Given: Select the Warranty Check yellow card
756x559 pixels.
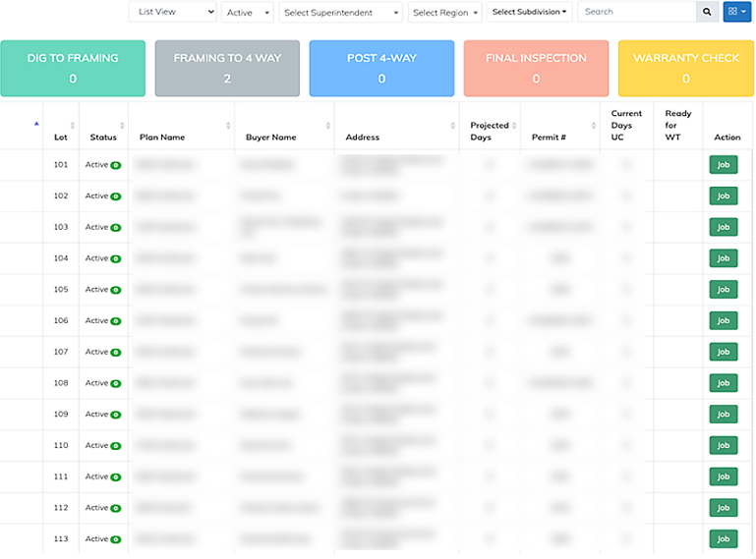Looking at the screenshot, I should click(x=685, y=68).
